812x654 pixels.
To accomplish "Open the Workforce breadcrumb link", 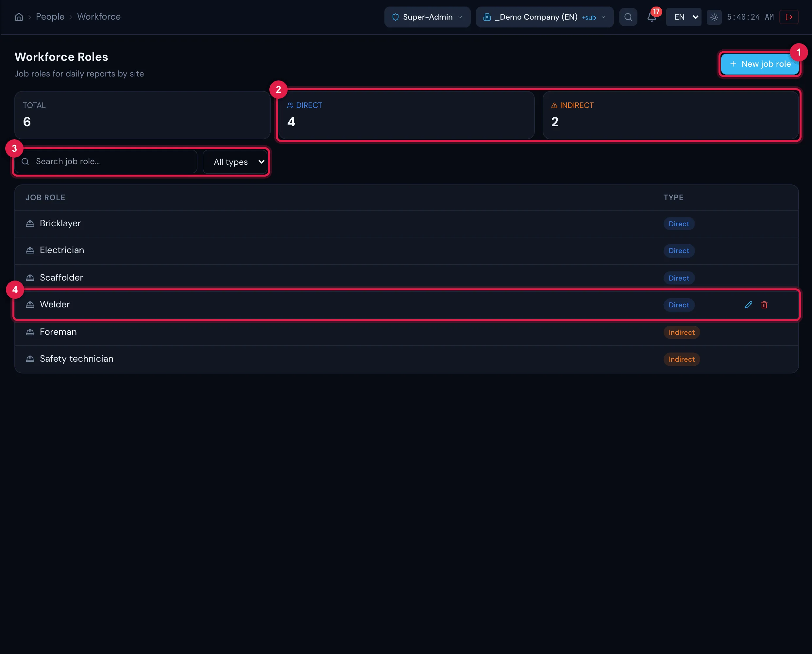I will click(99, 17).
